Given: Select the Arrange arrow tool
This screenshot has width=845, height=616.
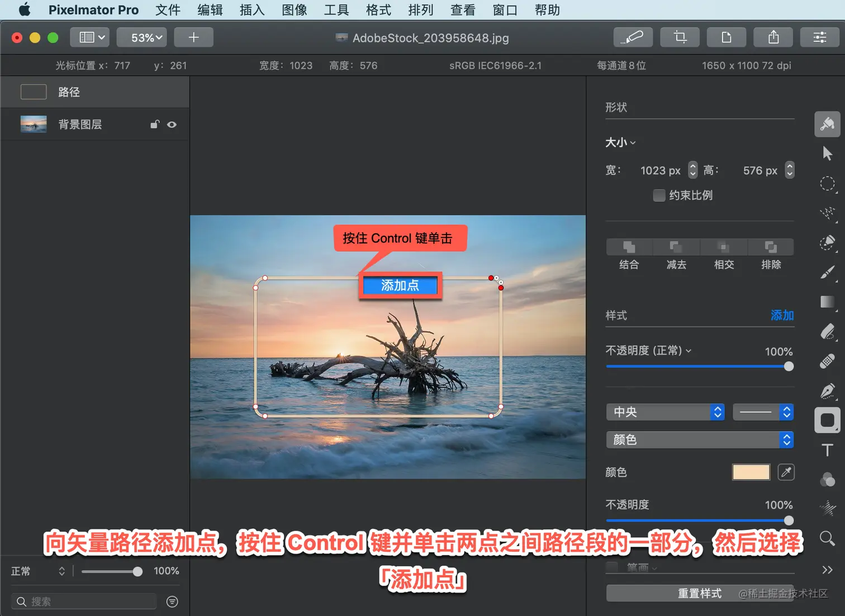Looking at the screenshot, I should pos(827,154).
